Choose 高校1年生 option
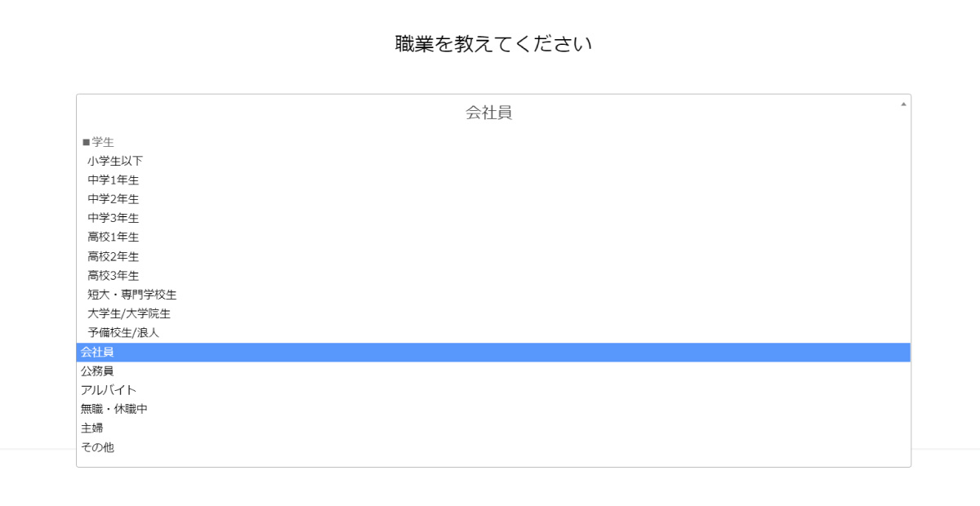 point(114,237)
